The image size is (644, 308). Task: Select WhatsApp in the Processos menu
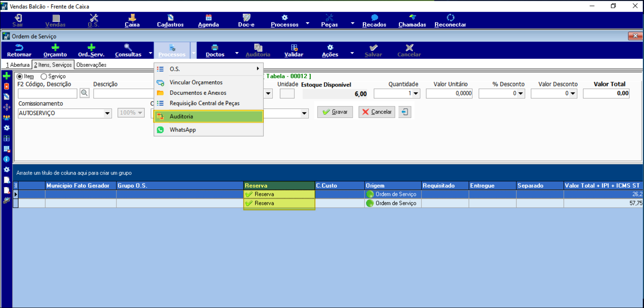tap(209, 130)
